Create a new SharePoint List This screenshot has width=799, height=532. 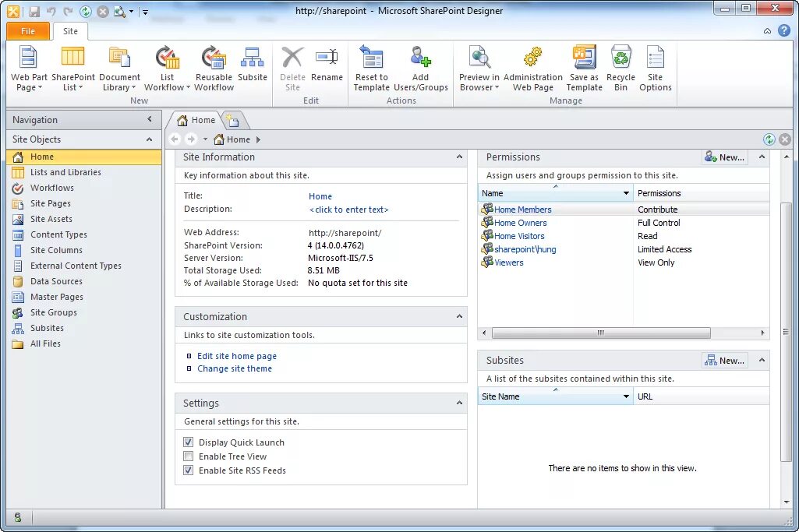click(72, 69)
